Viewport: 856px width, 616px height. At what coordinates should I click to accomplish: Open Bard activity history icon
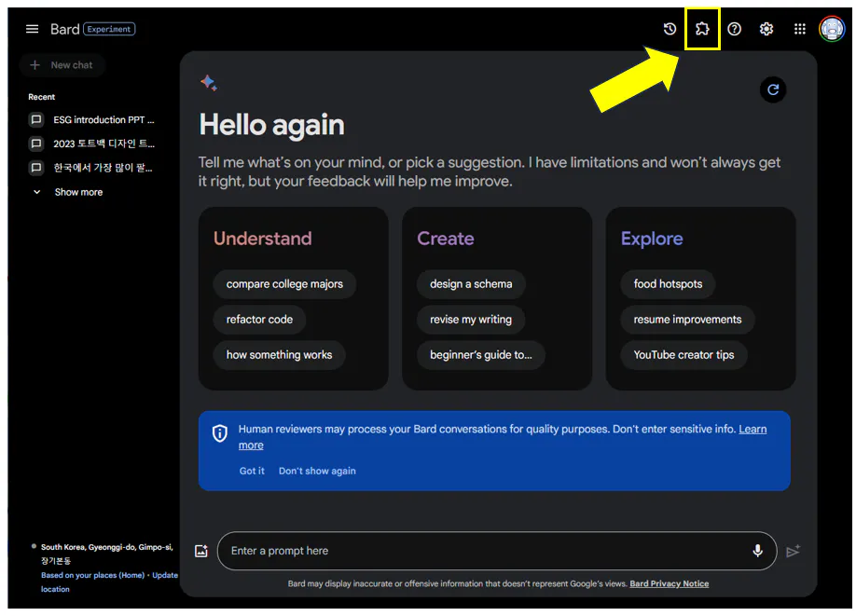pos(670,29)
